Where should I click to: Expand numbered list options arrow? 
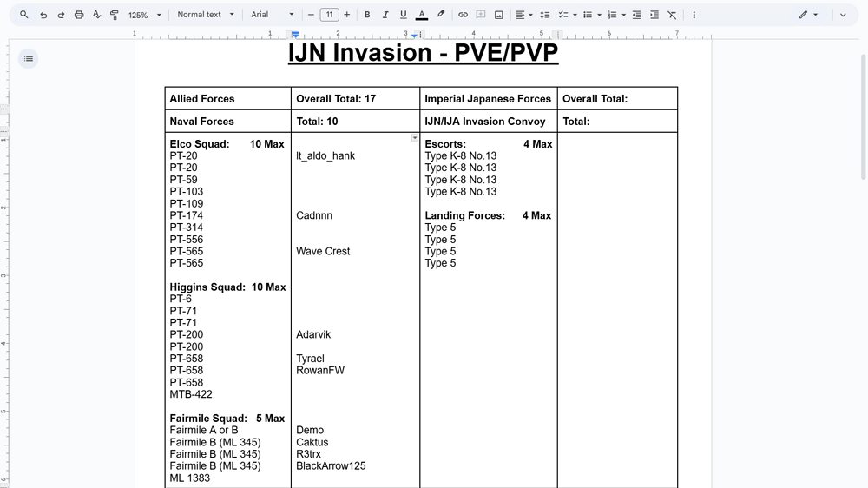[x=623, y=15]
